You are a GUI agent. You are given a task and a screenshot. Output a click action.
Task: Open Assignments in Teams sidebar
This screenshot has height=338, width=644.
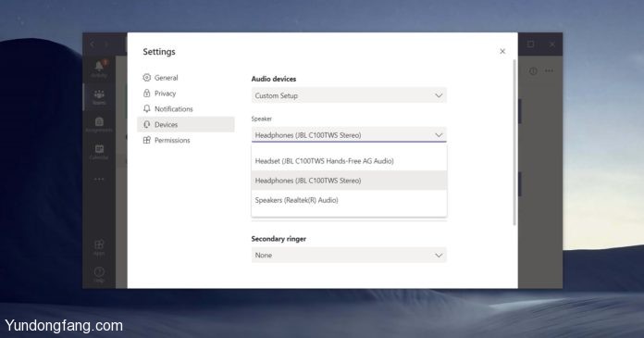[x=99, y=124]
